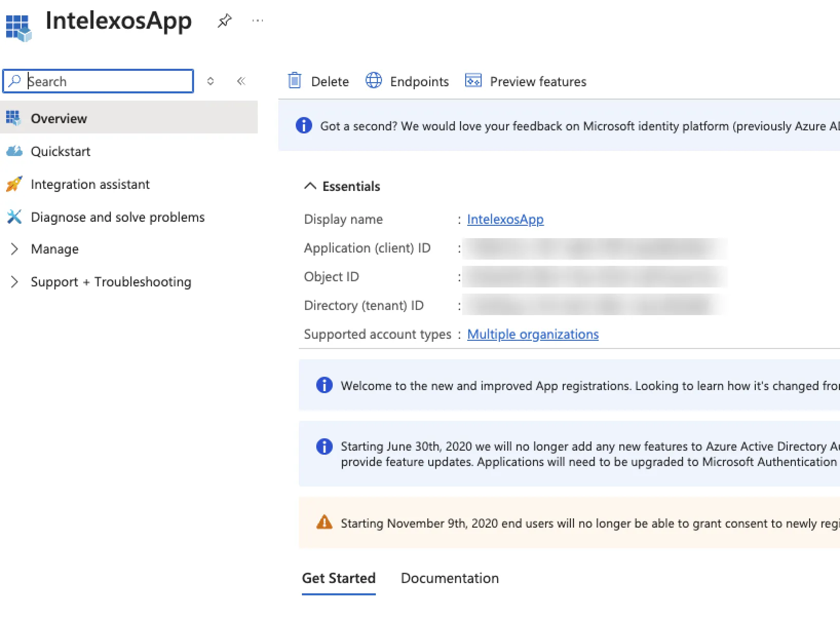
Task: Click the blurred Object ID value
Action: pos(595,277)
